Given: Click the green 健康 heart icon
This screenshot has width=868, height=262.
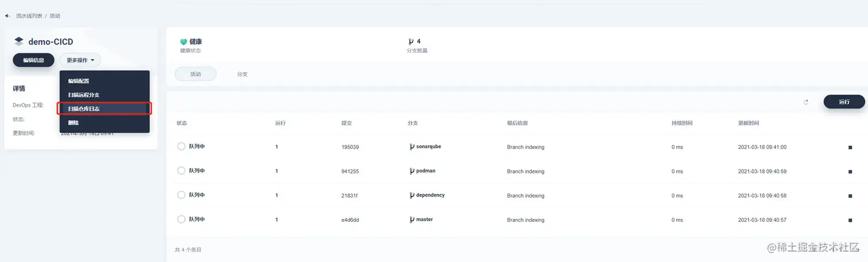Looking at the screenshot, I should (184, 41).
